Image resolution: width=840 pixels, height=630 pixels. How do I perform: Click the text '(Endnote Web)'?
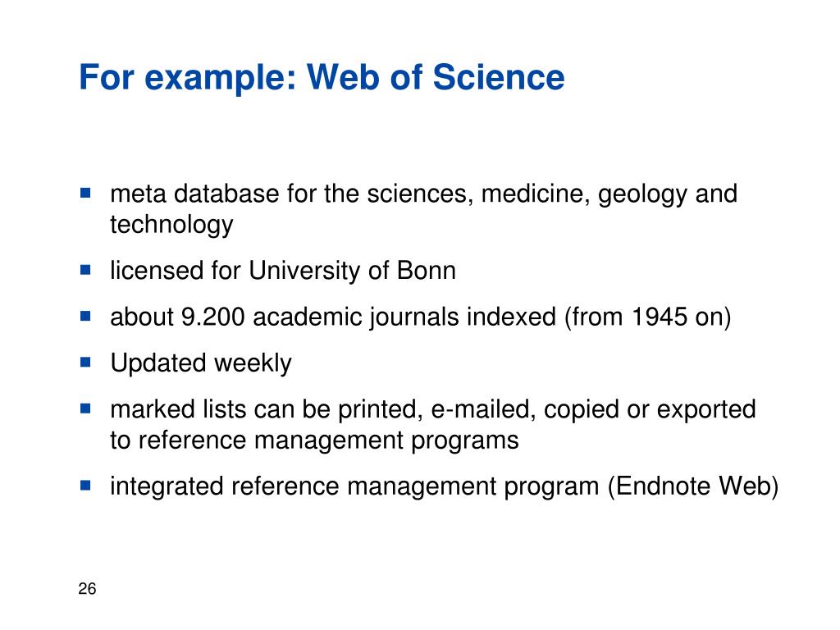pos(692,487)
